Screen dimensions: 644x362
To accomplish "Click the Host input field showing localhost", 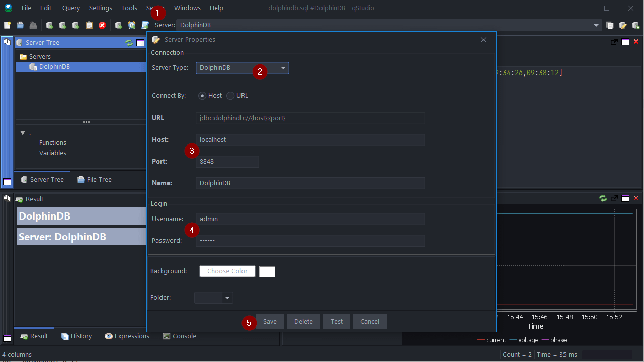I will point(310,140).
